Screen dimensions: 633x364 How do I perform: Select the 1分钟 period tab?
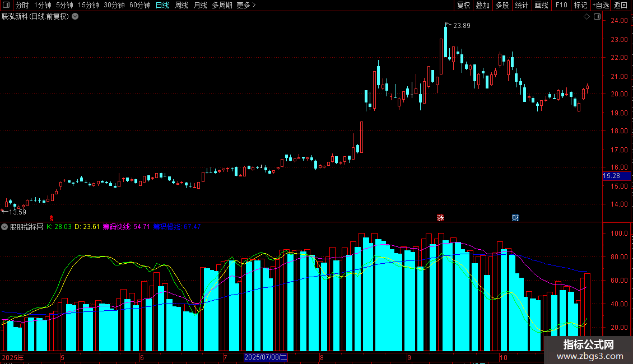43,5
